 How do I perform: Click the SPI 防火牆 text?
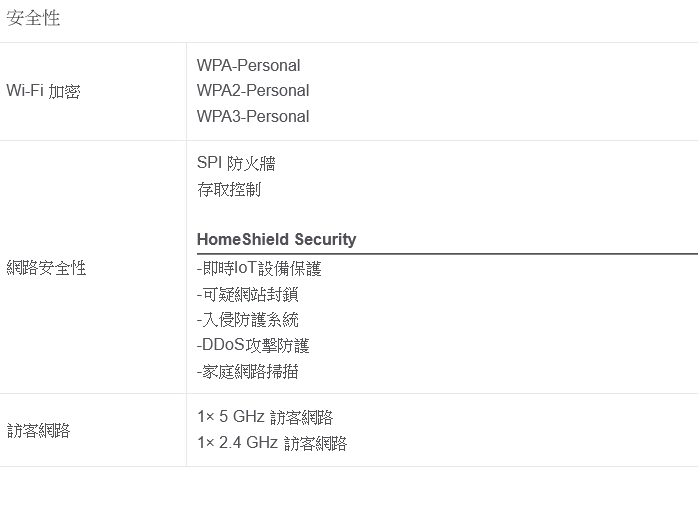(x=236, y=164)
